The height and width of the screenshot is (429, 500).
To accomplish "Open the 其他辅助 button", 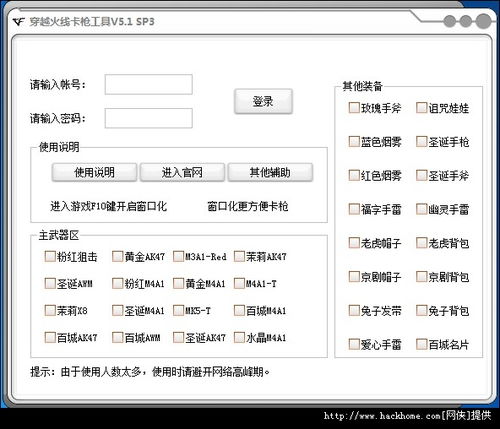I will coord(270,172).
